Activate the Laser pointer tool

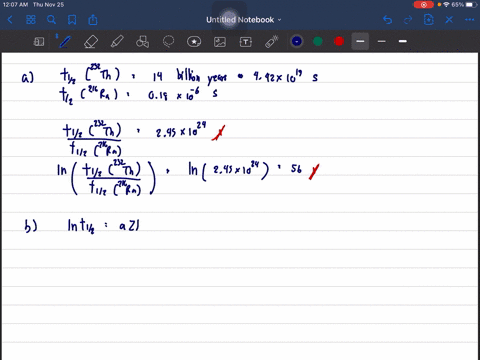(272, 42)
